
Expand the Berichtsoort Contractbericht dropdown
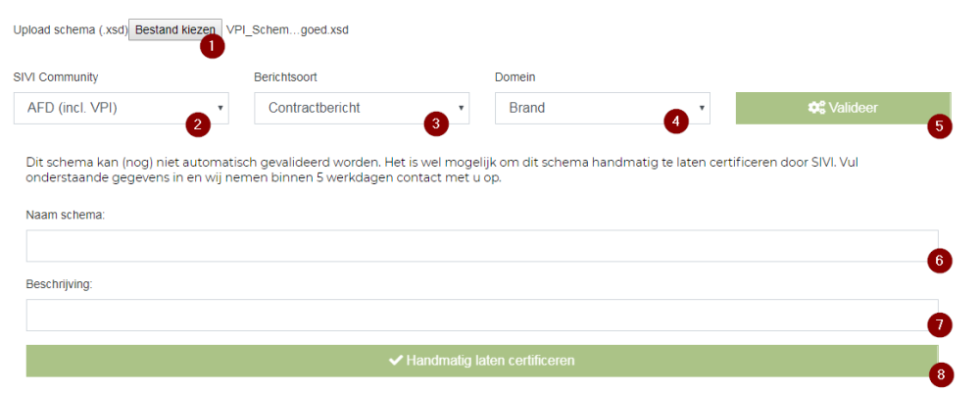[x=361, y=108]
